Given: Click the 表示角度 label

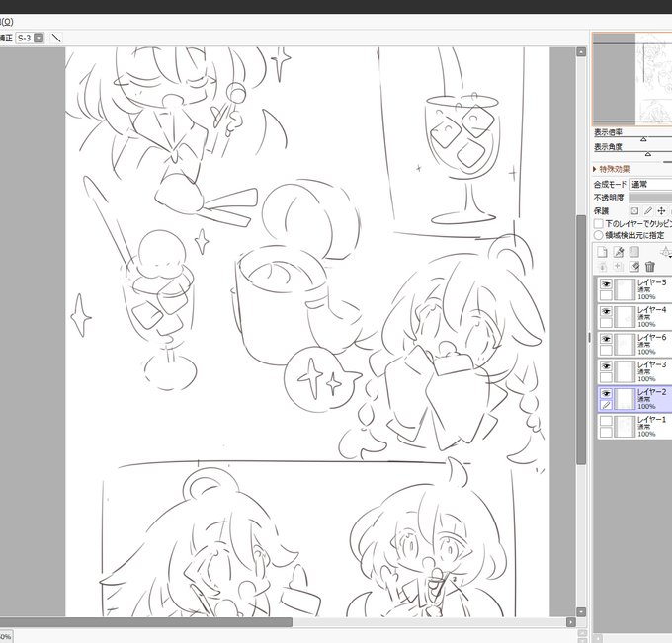Looking at the screenshot, I should click(608, 147).
